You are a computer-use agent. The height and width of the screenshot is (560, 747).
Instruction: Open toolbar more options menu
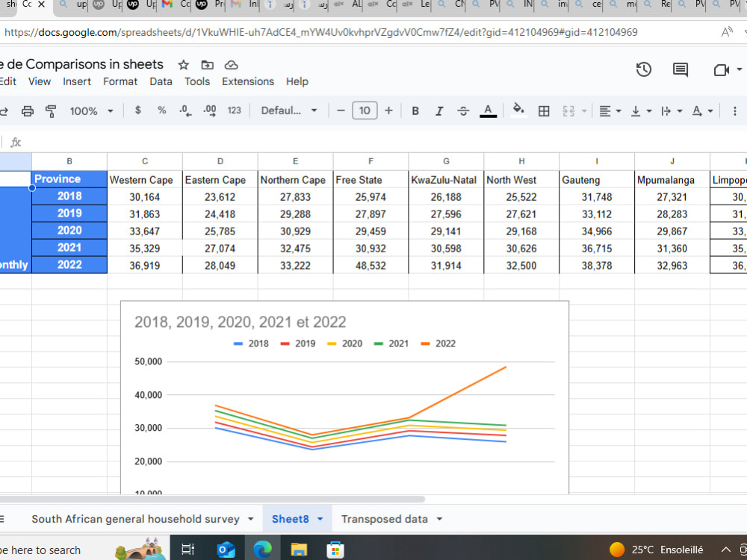click(734, 111)
